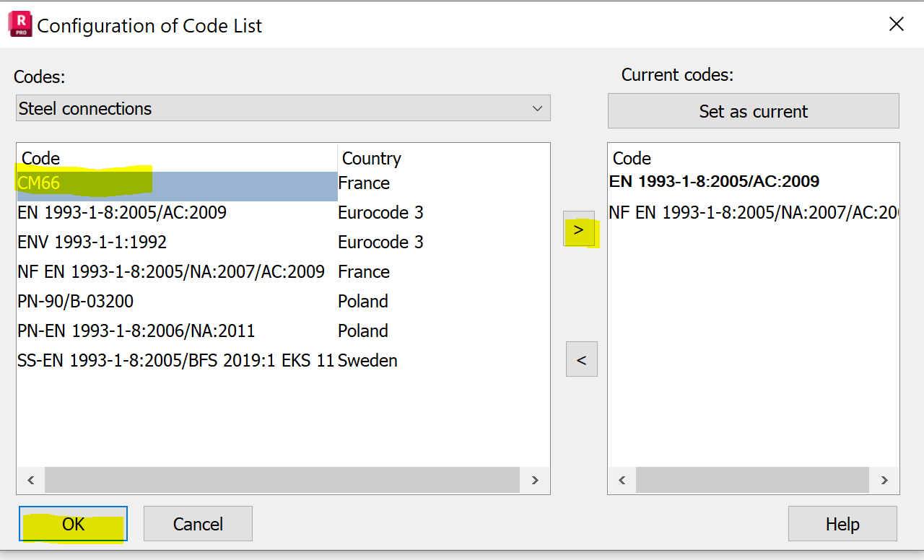This screenshot has height=560, width=924.
Task: Click the Cancel button
Action: (x=198, y=524)
